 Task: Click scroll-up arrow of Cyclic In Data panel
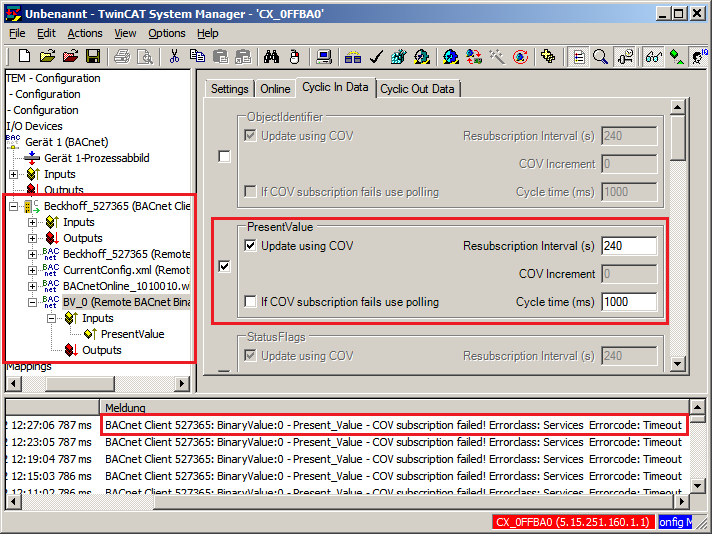(x=677, y=108)
